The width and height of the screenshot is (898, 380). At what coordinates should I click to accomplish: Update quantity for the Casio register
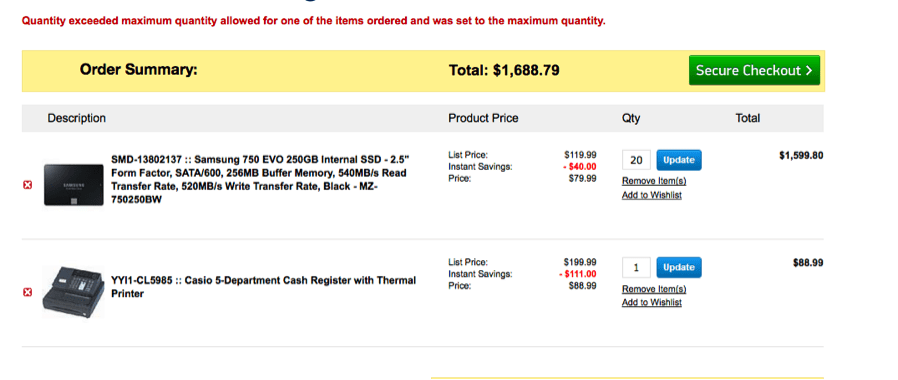pyautogui.click(x=679, y=267)
